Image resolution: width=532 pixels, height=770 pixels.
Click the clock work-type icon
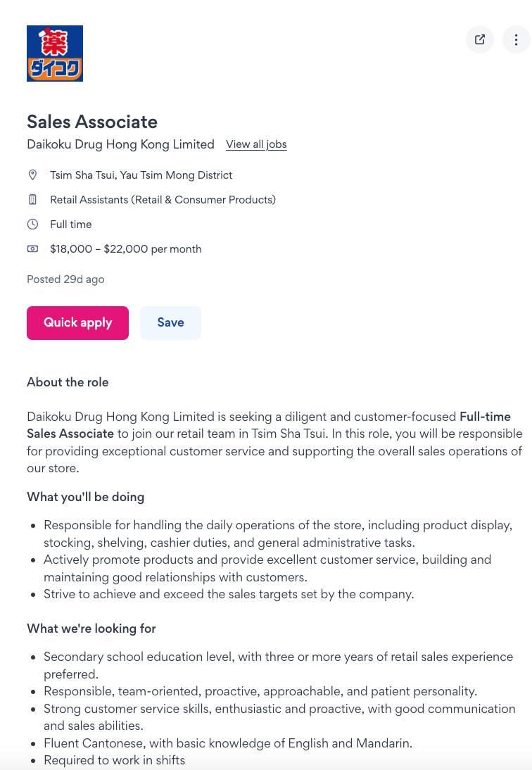32,225
